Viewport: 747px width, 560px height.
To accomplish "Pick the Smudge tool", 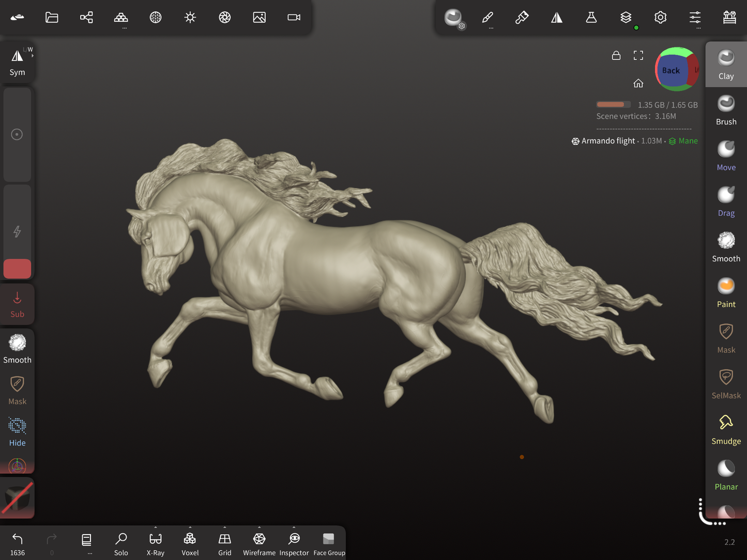I will [x=726, y=429].
